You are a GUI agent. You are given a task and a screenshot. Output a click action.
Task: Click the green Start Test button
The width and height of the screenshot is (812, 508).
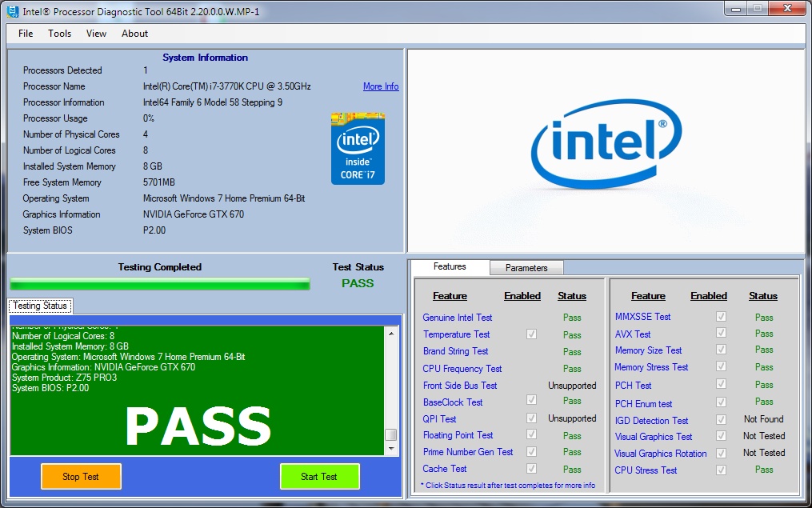click(319, 477)
